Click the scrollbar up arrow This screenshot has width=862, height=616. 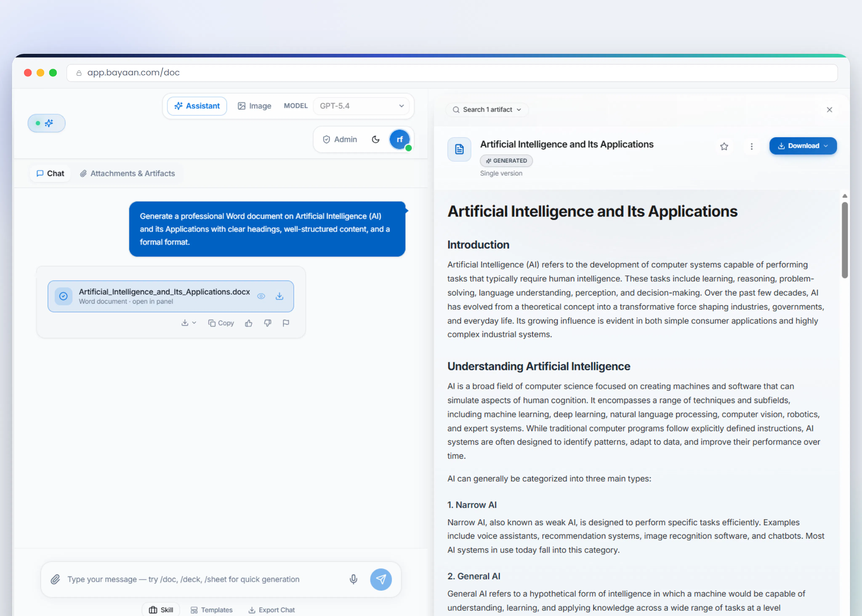coord(845,196)
